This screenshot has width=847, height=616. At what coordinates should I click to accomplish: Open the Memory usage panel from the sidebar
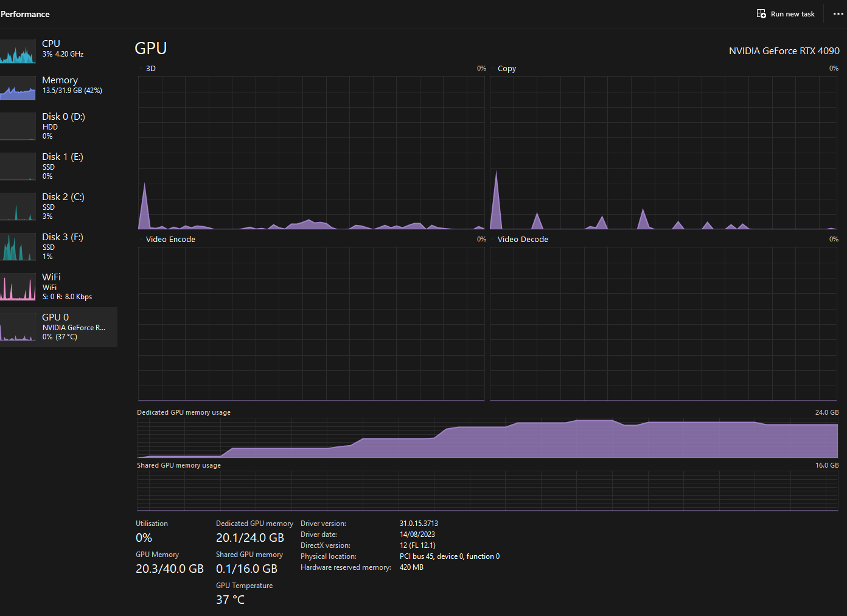[59, 85]
